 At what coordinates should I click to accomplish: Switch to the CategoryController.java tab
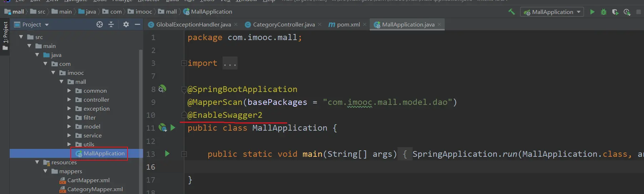(284, 24)
